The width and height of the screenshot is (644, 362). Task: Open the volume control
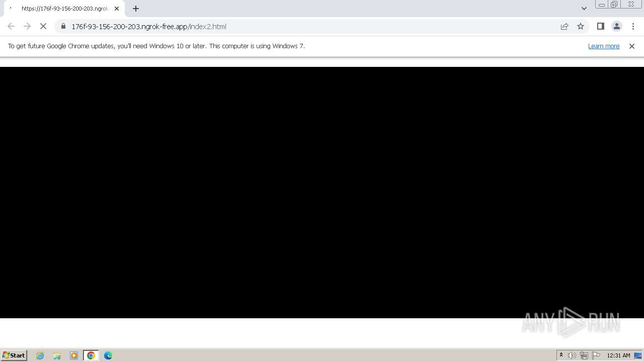coord(572,355)
